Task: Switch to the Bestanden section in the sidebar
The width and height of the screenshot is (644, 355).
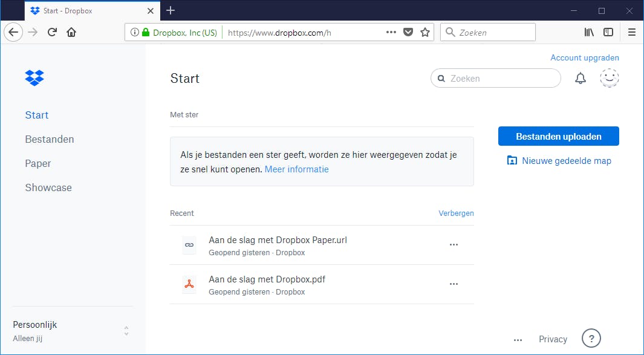Action: [x=49, y=139]
